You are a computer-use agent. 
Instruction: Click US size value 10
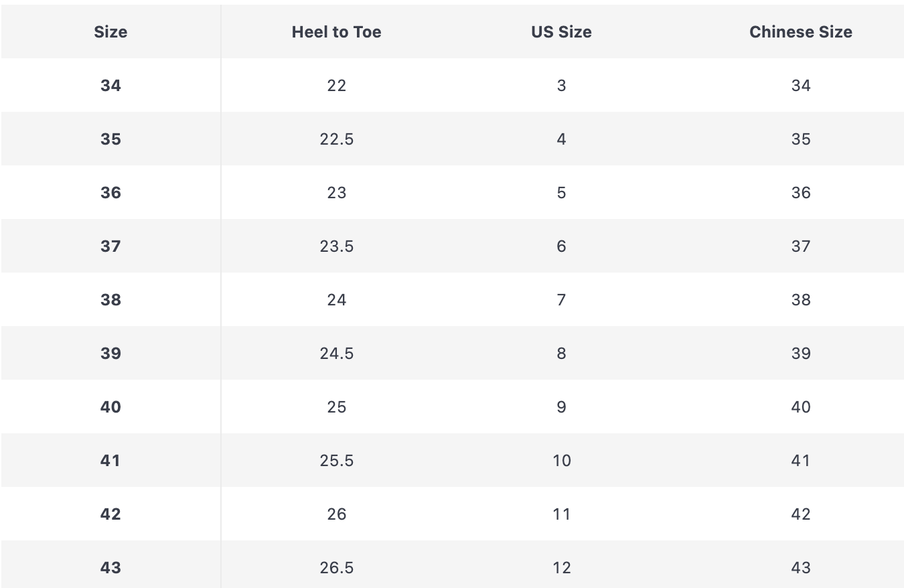(561, 460)
